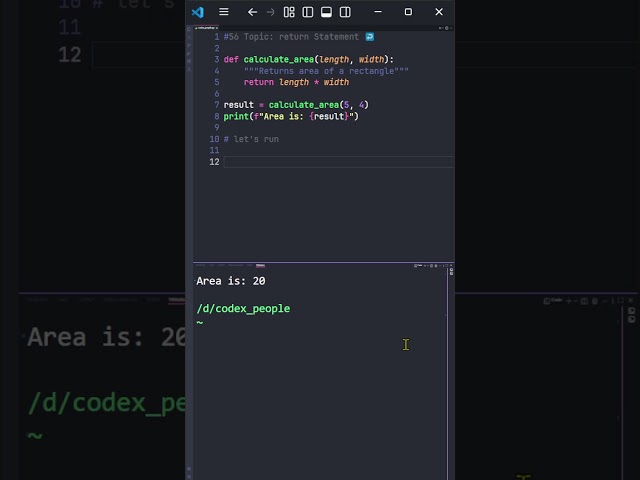The height and width of the screenshot is (480, 640).
Task: Open the hamburger application menu
Action: (224, 12)
